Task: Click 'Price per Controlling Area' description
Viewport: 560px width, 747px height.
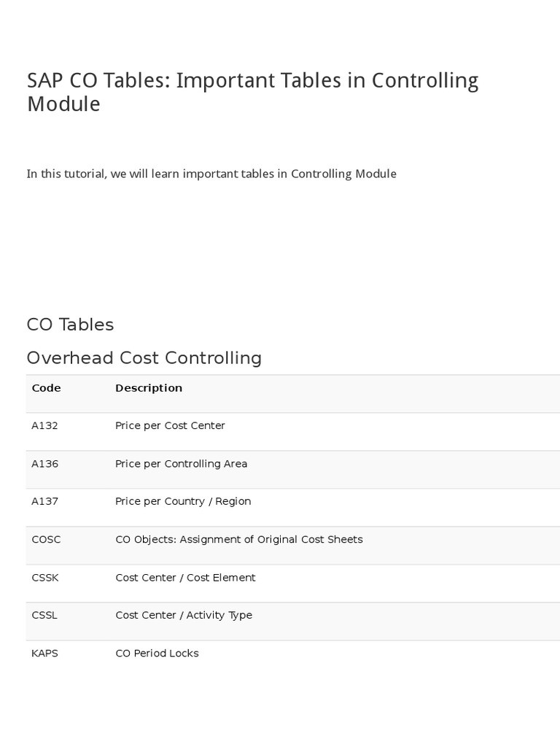Action: pyautogui.click(x=181, y=464)
